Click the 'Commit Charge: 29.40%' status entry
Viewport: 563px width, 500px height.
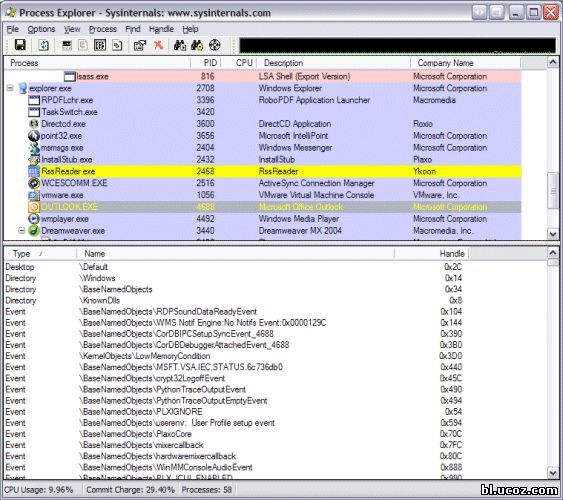(130, 490)
